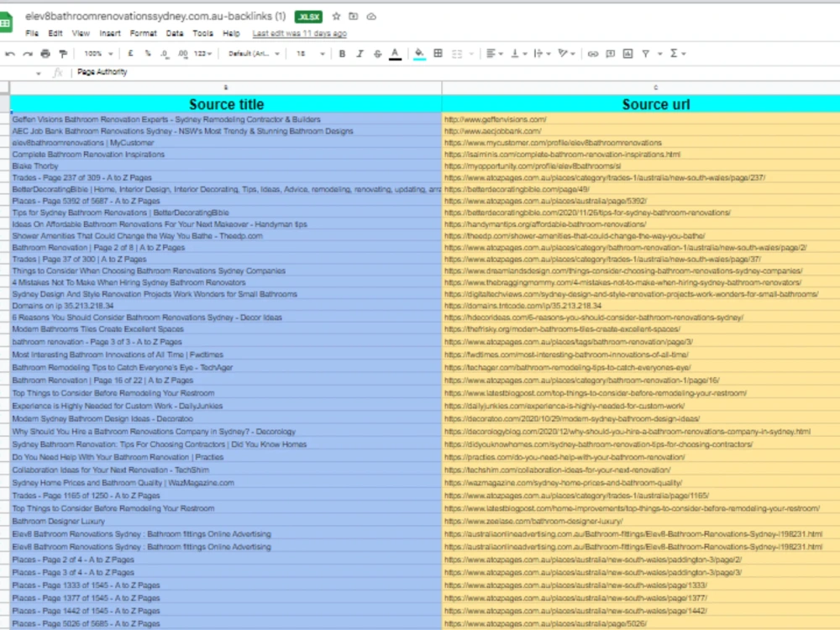The image size is (840, 630).
Task: Open text color picker
Action: point(395,54)
